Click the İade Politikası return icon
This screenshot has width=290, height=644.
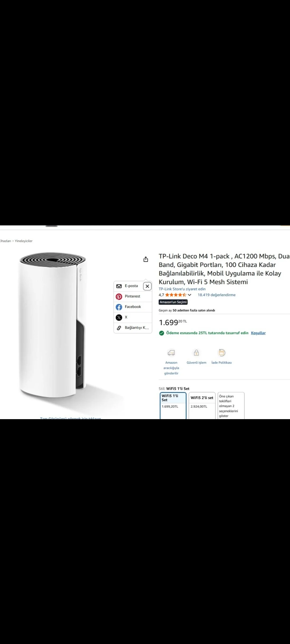click(x=222, y=353)
